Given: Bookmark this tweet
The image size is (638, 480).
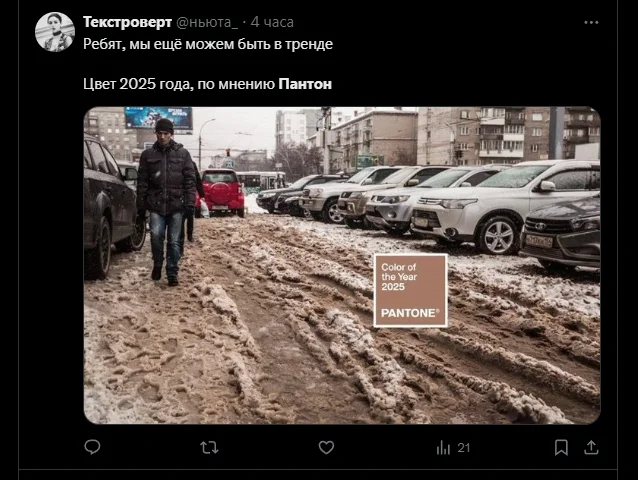Looking at the screenshot, I should [562, 447].
